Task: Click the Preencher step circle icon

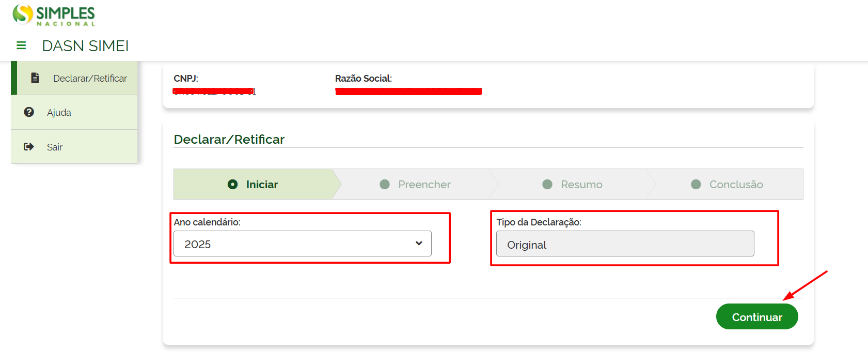Action: [385, 185]
